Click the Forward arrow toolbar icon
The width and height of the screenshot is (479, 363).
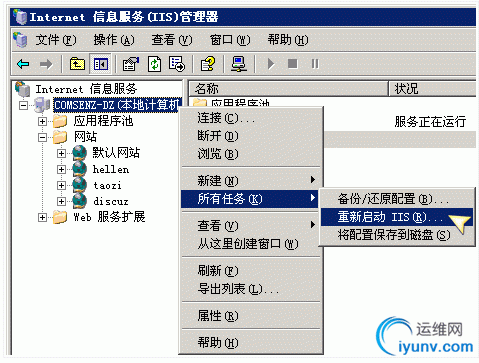(46, 63)
